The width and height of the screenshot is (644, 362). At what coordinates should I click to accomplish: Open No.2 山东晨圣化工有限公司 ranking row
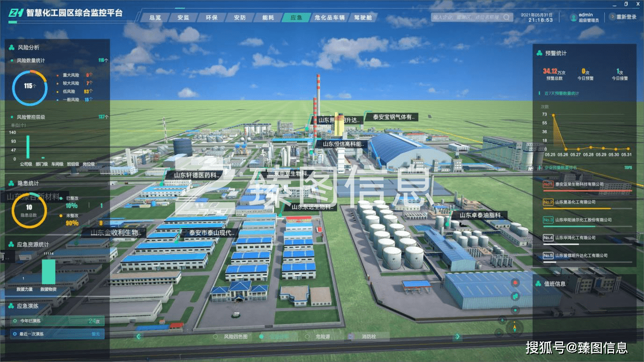pyautogui.click(x=587, y=203)
